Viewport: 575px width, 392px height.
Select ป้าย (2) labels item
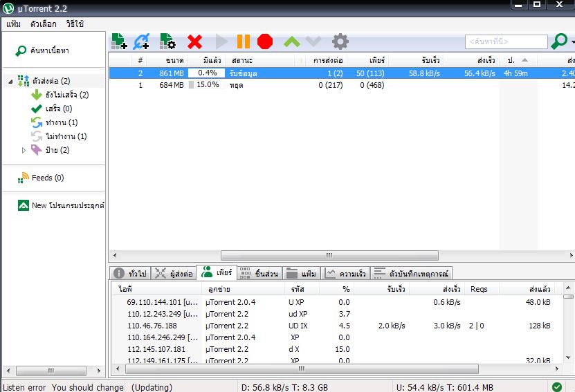[x=57, y=150]
